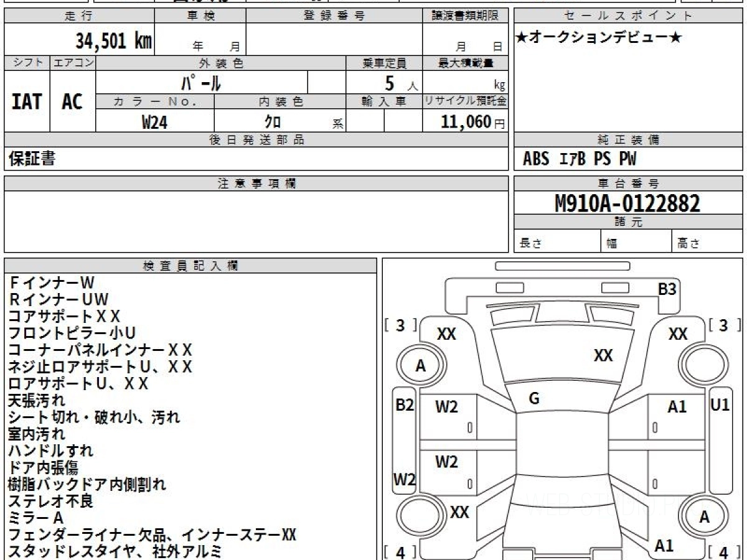The image size is (747, 560).
Task: Click the 外装色 header
Action: (221, 63)
